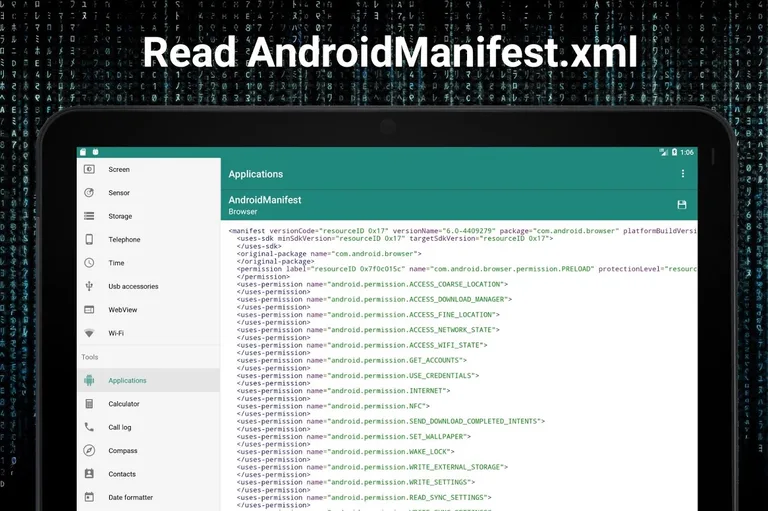Click the Sensor icon in sidebar
The width and height of the screenshot is (768, 511).
[x=89, y=193]
